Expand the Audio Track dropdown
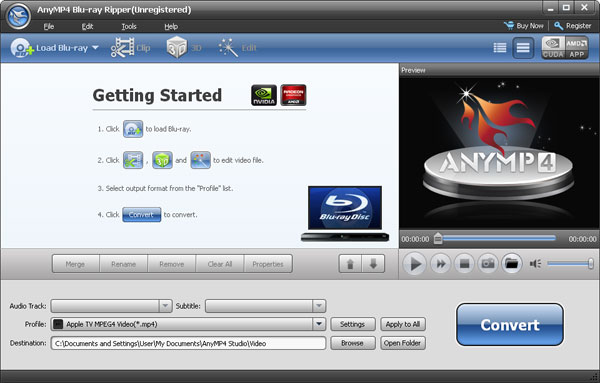The height and width of the screenshot is (383, 600). pyautogui.click(x=165, y=306)
